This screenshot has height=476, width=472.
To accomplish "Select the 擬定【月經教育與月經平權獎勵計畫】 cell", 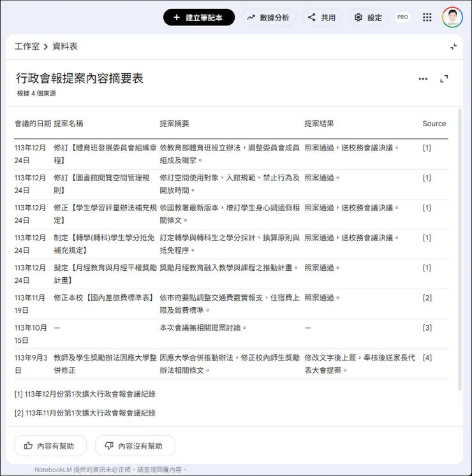I will [105, 274].
